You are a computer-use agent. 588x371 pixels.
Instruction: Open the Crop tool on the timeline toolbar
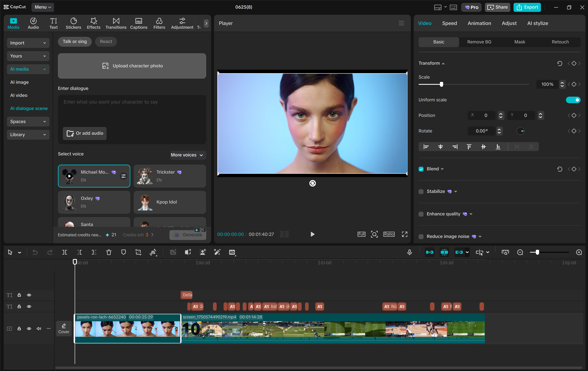138,252
